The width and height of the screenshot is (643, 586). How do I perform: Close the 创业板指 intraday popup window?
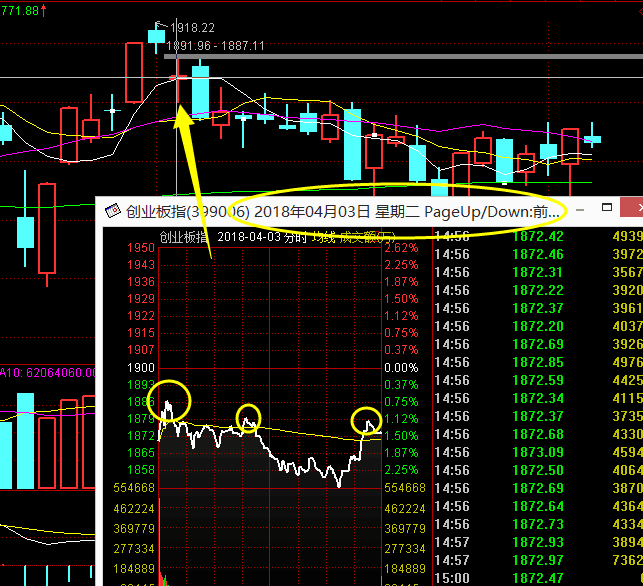tap(632, 208)
